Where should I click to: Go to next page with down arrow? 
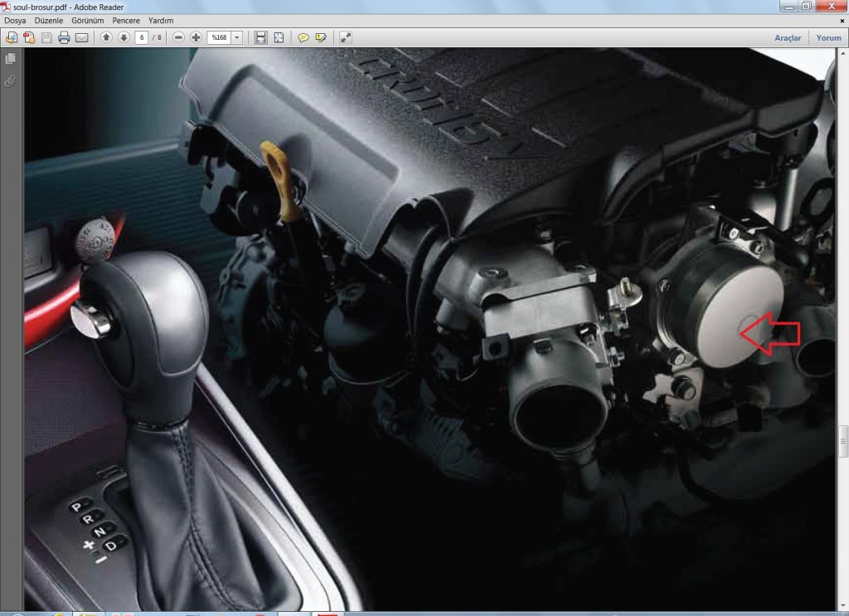tap(124, 37)
